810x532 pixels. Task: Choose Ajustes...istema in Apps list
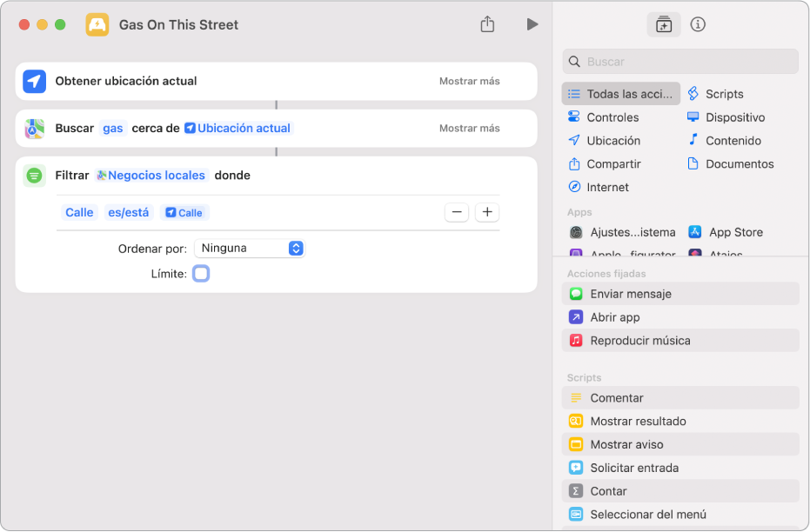click(x=622, y=232)
